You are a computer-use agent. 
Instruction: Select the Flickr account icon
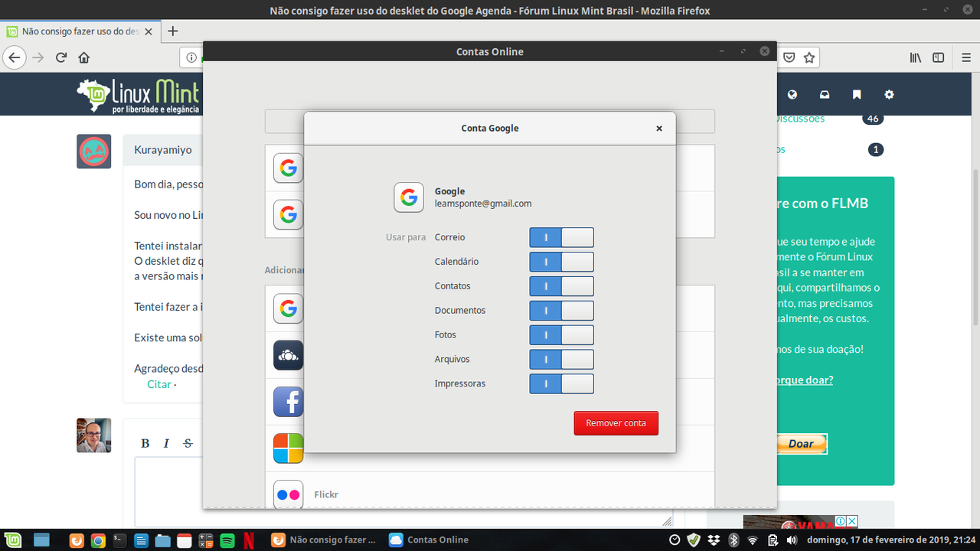point(289,494)
